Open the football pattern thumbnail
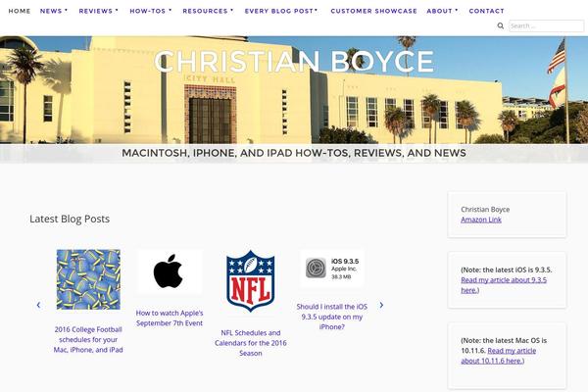The width and height of the screenshot is (588, 392). 88,279
